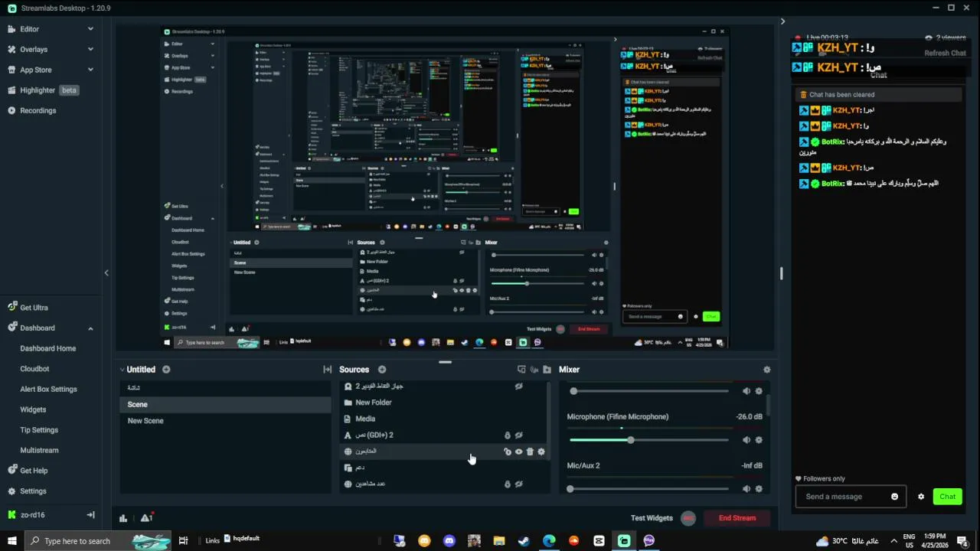Open Get Help in the sidebar
This screenshot has height=551, width=980.
34,471
